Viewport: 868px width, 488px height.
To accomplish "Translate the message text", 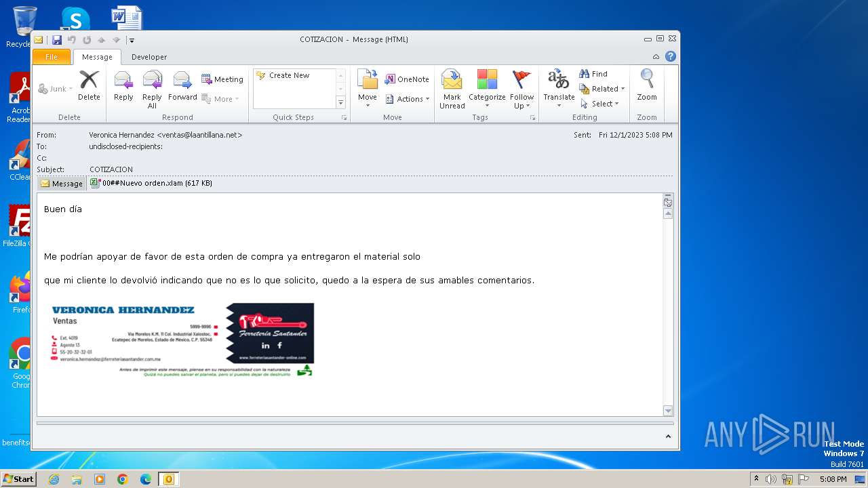I will point(559,89).
